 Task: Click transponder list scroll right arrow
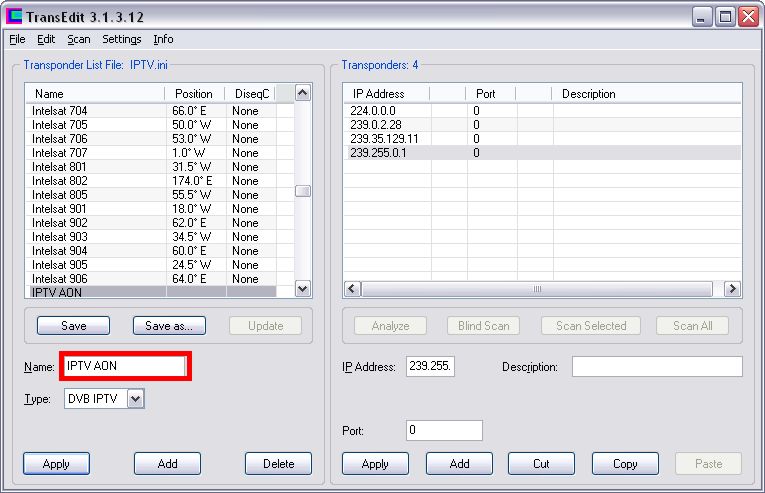[x=732, y=288]
